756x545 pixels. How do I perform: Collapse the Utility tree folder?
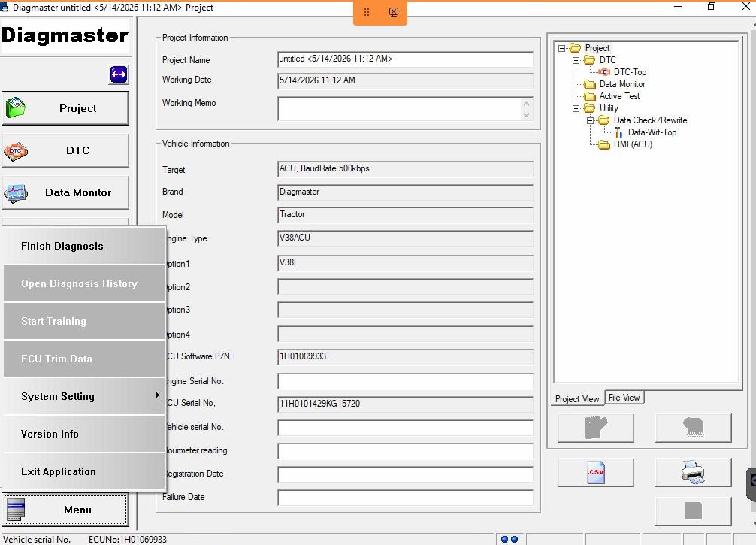click(x=576, y=108)
